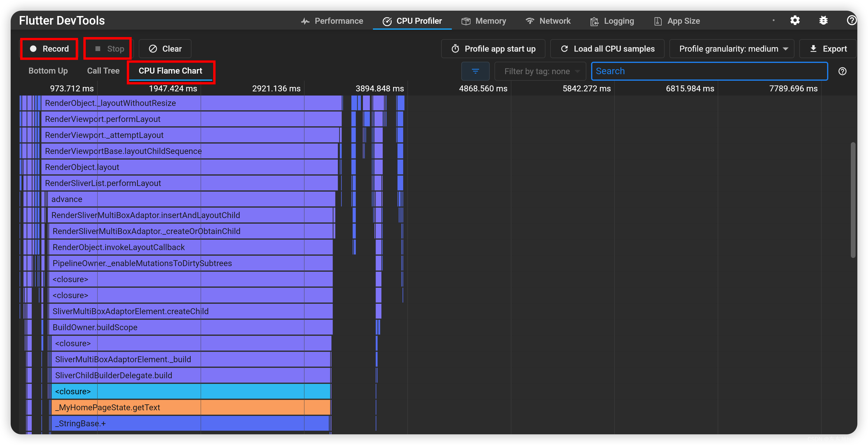The width and height of the screenshot is (868, 445).
Task: Select the CPU Flame Chart tab
Action: pos(170,70)
